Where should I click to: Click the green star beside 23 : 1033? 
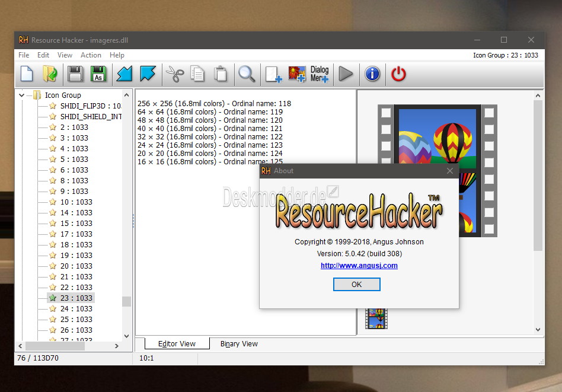click(53, 298)
